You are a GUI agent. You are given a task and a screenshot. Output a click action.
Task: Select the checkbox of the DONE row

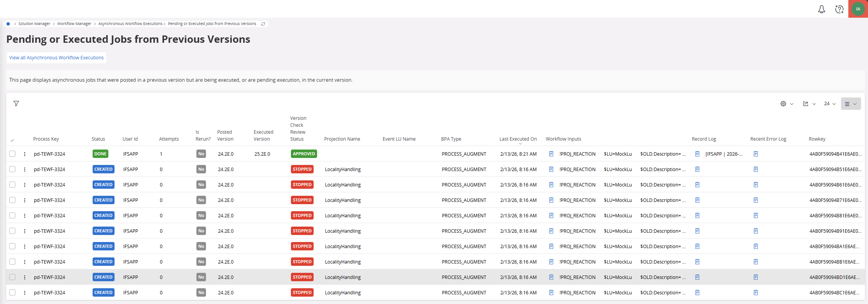12,154
